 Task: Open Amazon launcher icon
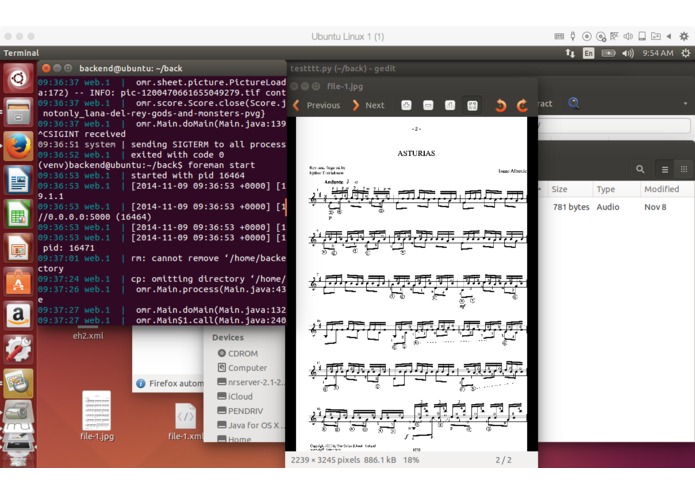point(18,315)
